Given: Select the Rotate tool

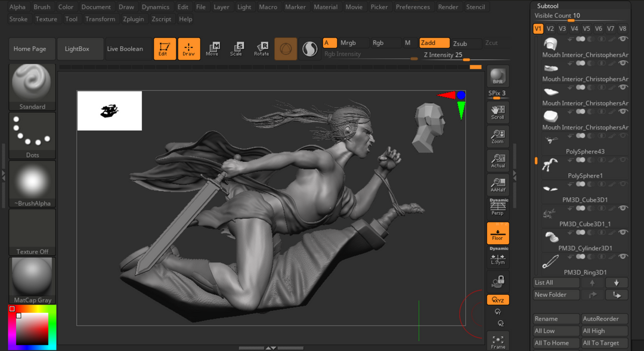Looking at the screenshot, I should click(x=261, y=49).
